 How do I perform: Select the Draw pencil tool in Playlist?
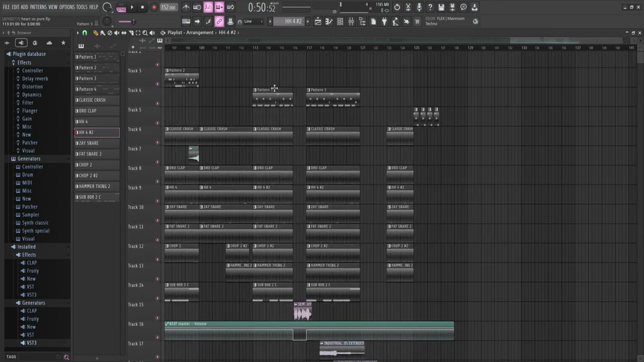pyautogui.click(x=96, y=33)
